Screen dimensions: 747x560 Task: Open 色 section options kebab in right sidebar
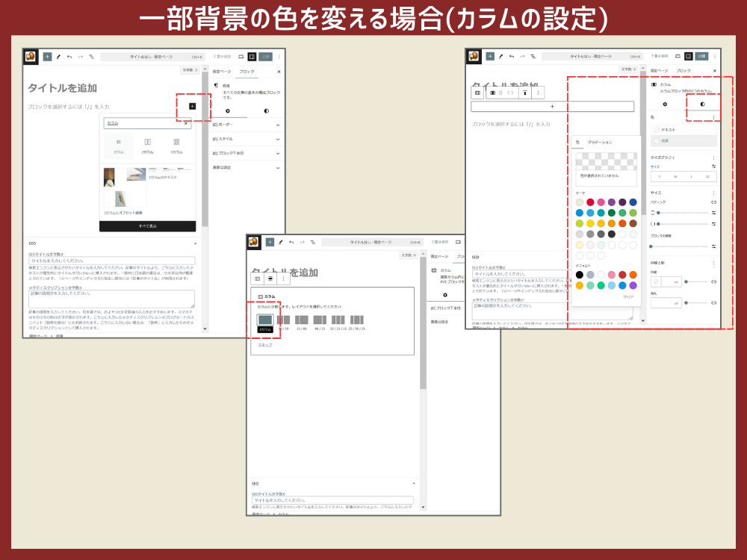713,117
